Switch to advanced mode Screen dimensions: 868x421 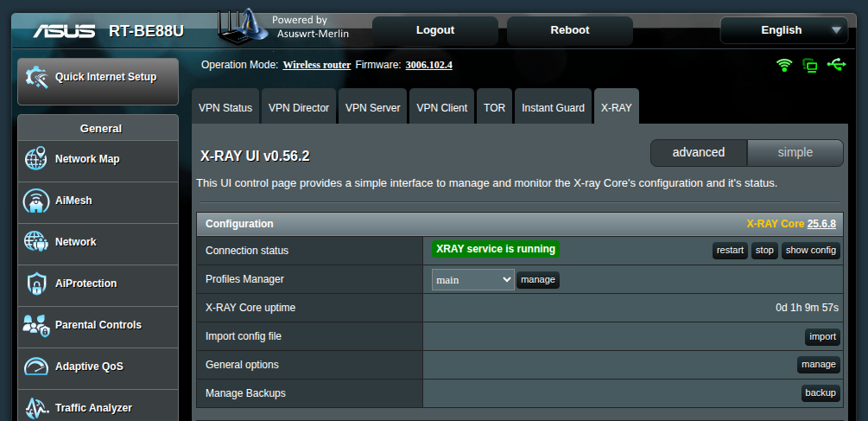pyautogui.click(x=699, y=152)
